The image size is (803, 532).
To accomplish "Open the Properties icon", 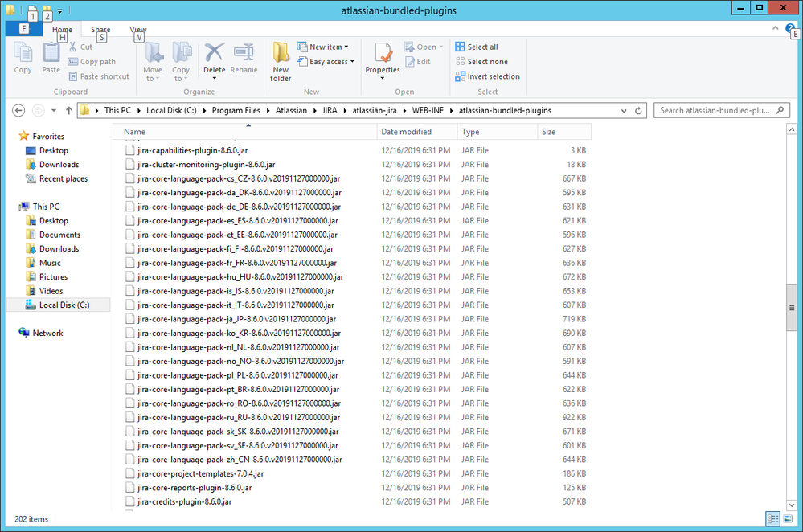I will (x=383, y=53).
